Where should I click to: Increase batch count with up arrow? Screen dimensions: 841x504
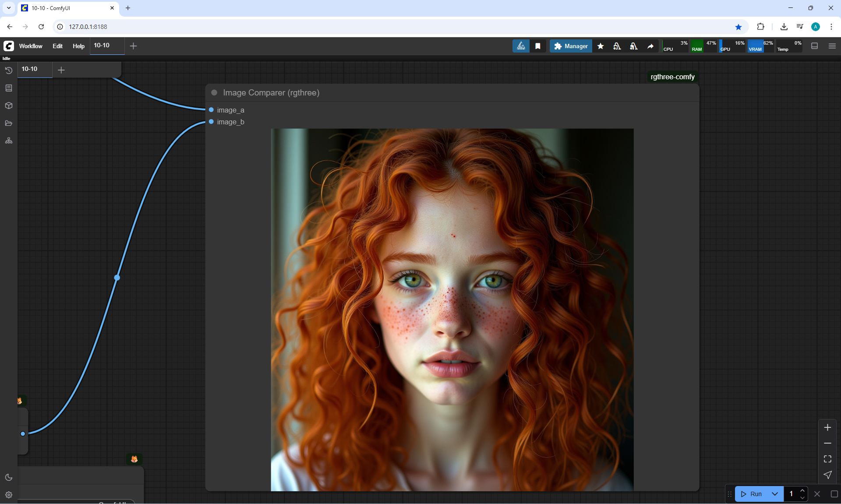click(802, 490)
